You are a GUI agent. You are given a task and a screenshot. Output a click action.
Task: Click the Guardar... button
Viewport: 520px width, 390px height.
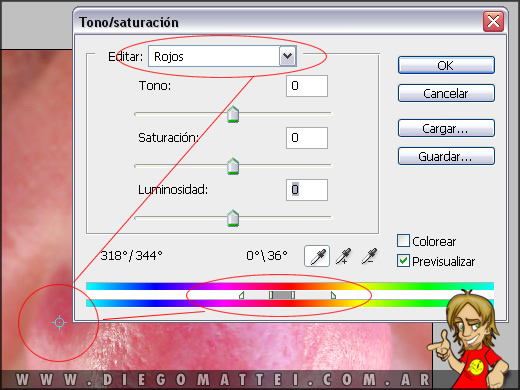point(446,156)
